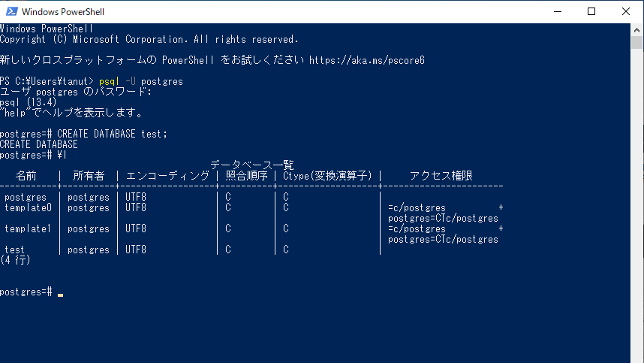Image resolution: width=644 pixels, height=363 pixels.
Task: Click the "Windows PowerShell" title bar text
Action: click(x=63, y=11)
